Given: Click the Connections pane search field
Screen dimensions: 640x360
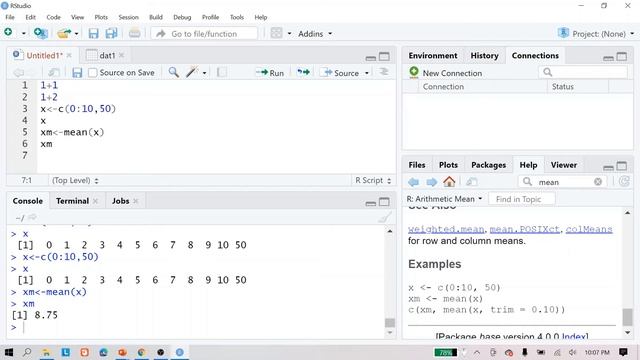Looking at the screenshot, I should 583,72.
